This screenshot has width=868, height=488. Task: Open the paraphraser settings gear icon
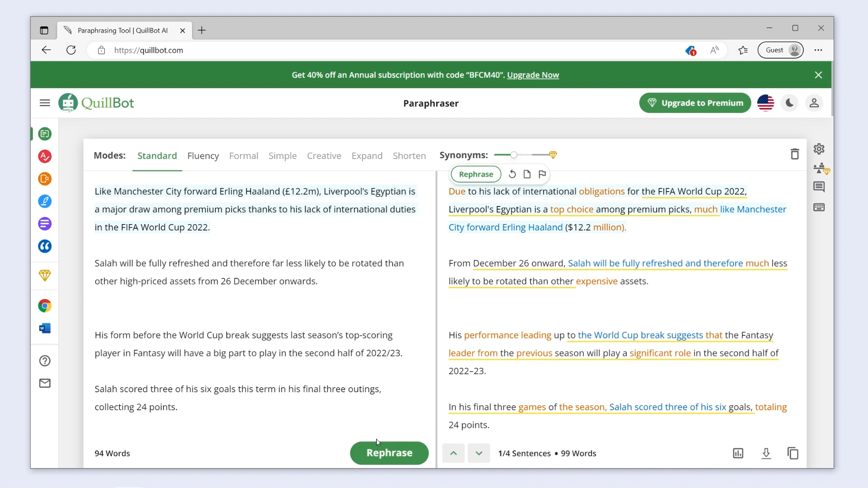[x=819, y=149]
